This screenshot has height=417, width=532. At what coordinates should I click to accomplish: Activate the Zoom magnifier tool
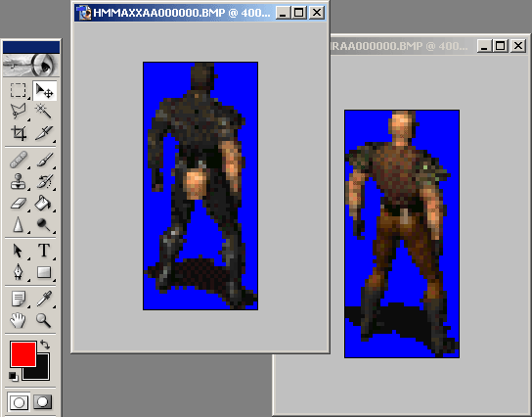[44, 320]
